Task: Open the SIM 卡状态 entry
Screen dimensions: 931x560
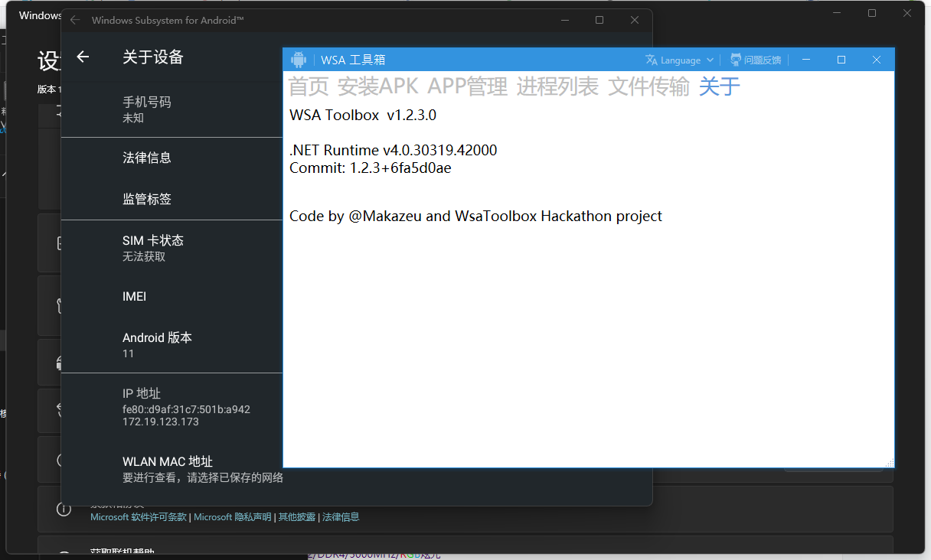Action: pos(172,248)
